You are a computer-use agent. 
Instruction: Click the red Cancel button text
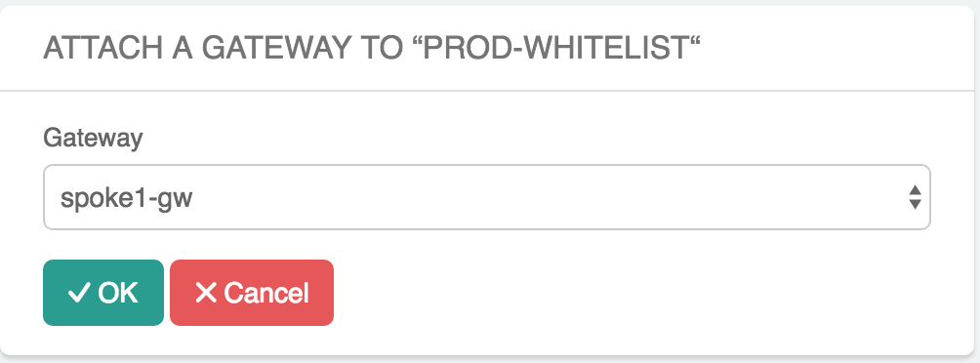(266, 293)
